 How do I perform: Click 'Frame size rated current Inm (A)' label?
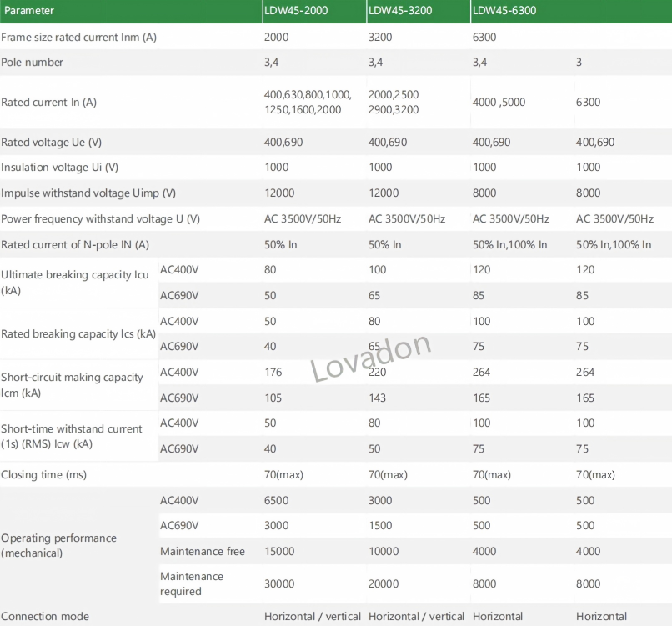tap(78, 38)
